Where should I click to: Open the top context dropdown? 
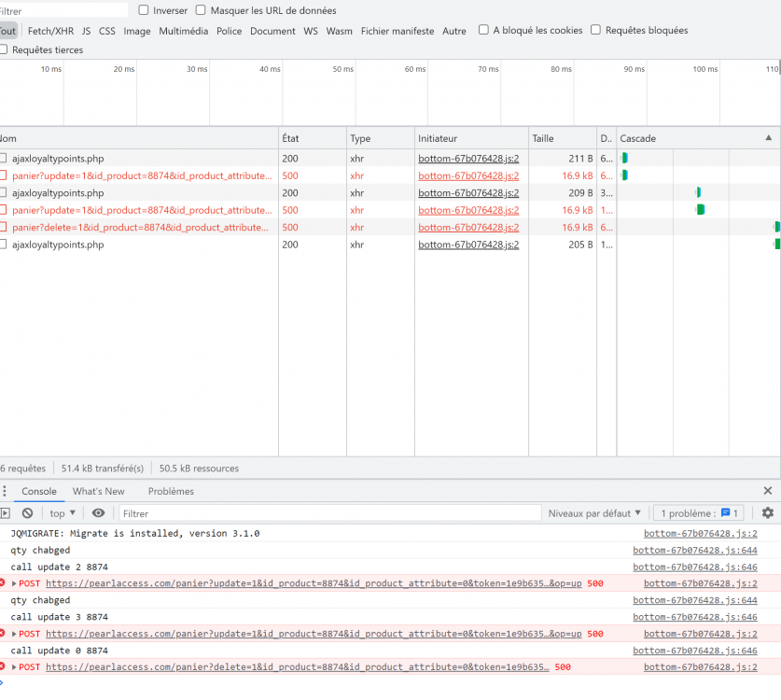pos(63,513)
